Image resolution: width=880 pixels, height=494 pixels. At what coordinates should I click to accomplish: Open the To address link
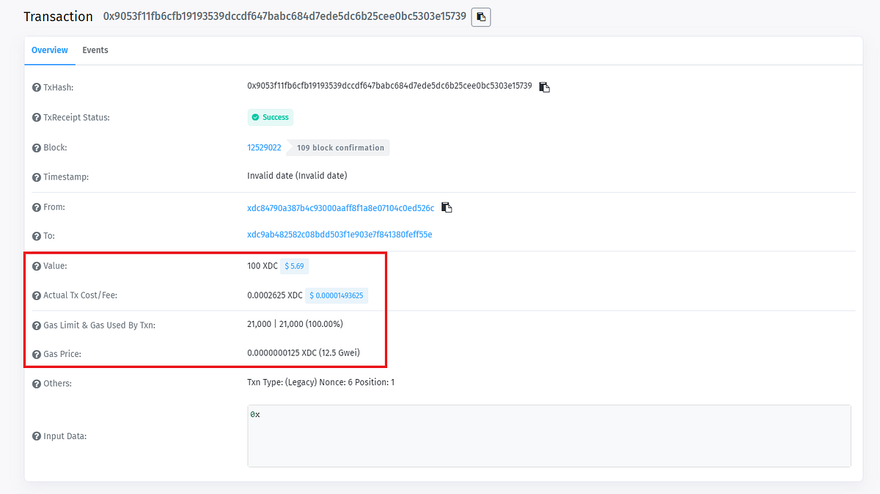(339, 235)
